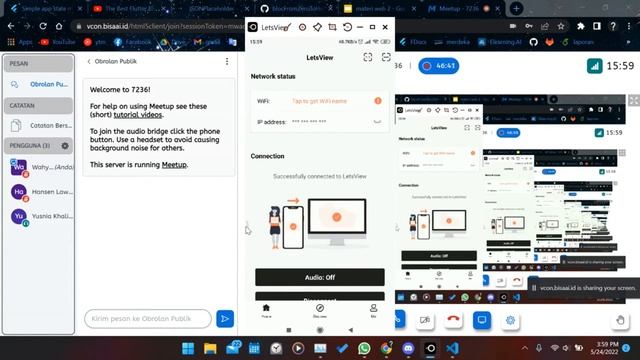
Task: Open chat options three-dot menu
Action: coord(227,62)
